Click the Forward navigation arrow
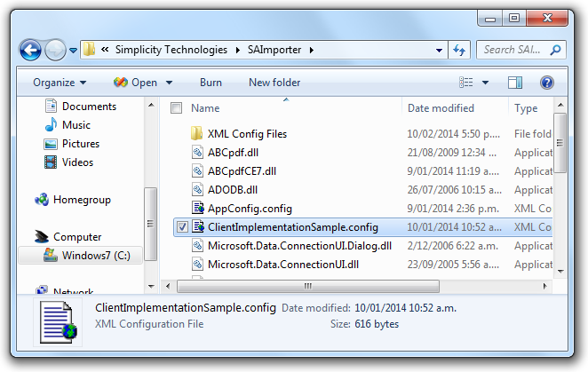This screenshot has height=372, width=588. click(x=55, y=50)
